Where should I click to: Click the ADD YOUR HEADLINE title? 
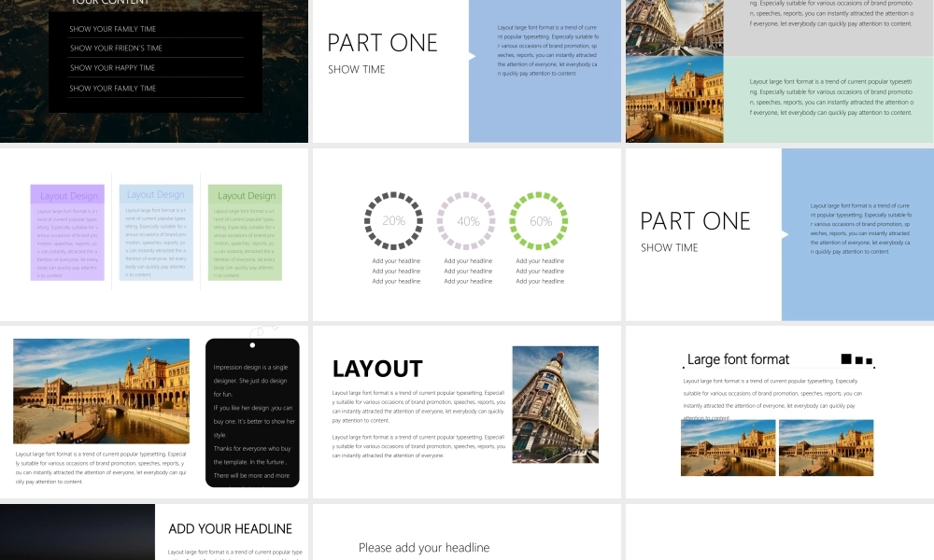pos(230,529)
